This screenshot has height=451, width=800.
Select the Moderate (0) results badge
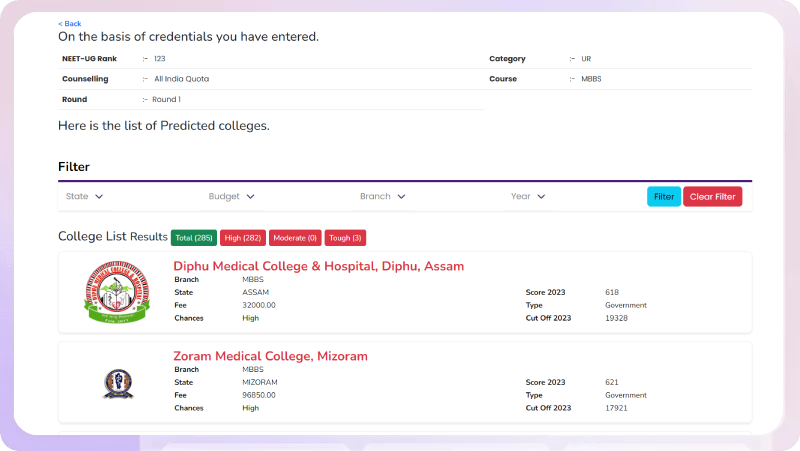295,237
